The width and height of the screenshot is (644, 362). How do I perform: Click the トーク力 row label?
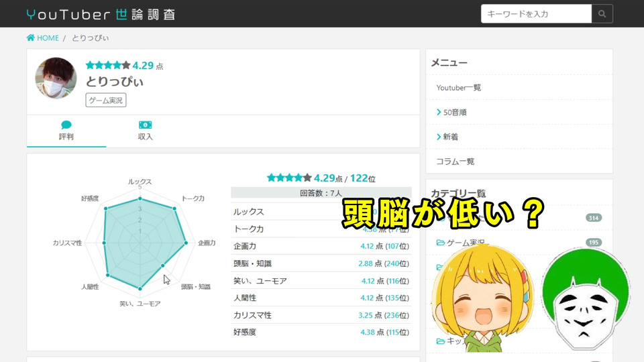pos(248,229)
